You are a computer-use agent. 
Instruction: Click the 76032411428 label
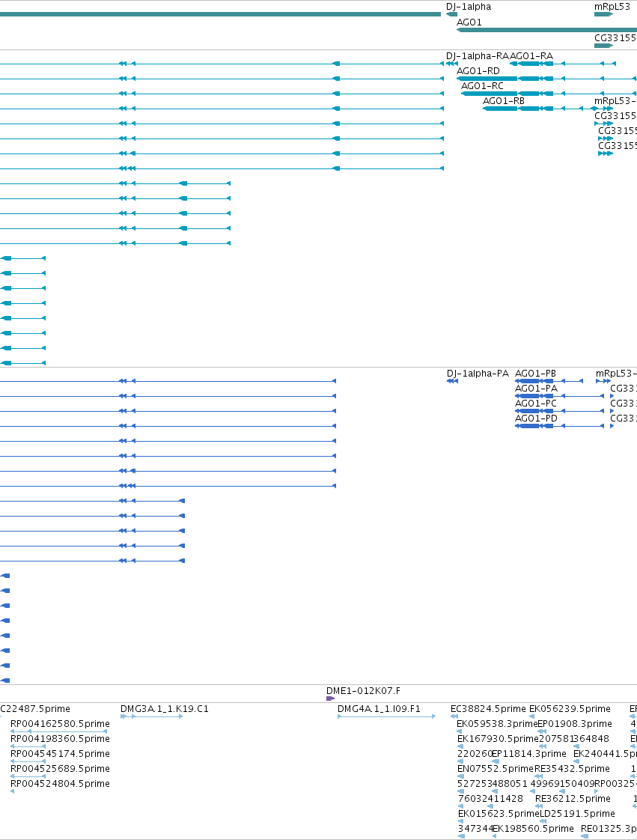[x=490, y=800]
